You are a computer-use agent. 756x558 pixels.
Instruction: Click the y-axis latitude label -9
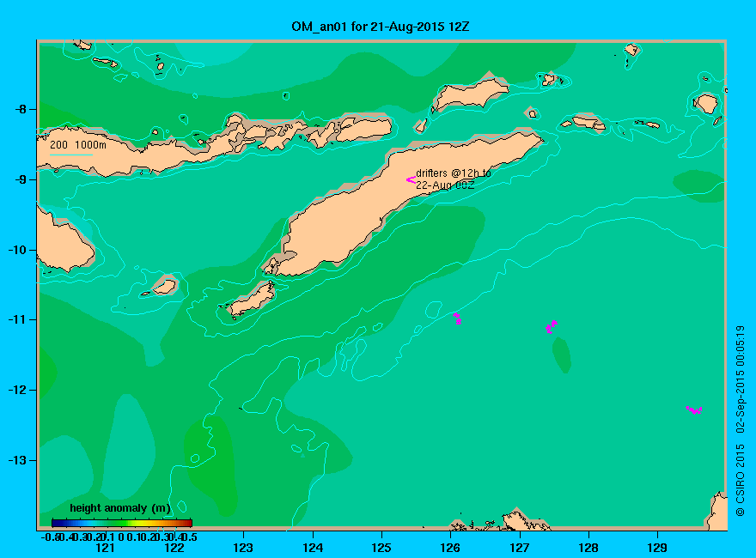[x=21, y=179]
